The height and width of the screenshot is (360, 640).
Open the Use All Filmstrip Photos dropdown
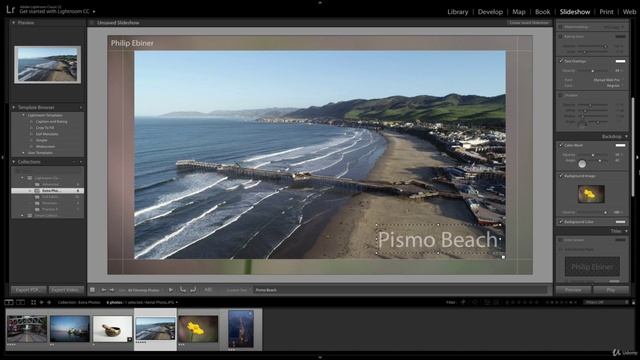143,290
